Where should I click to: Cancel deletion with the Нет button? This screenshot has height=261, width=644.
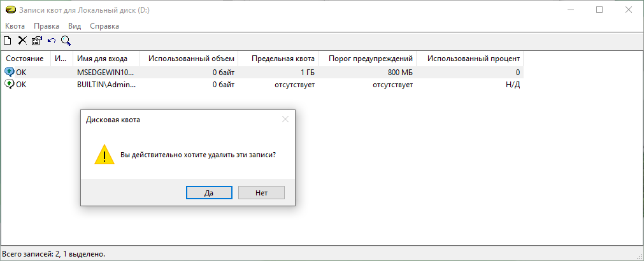click(261, 192)
